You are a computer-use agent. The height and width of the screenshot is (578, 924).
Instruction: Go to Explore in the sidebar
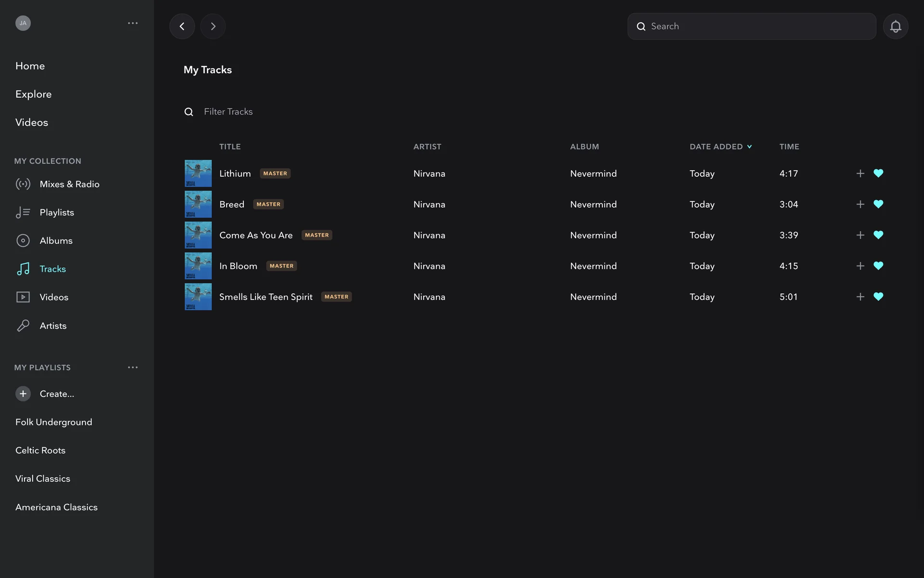(x=33, y=94)
